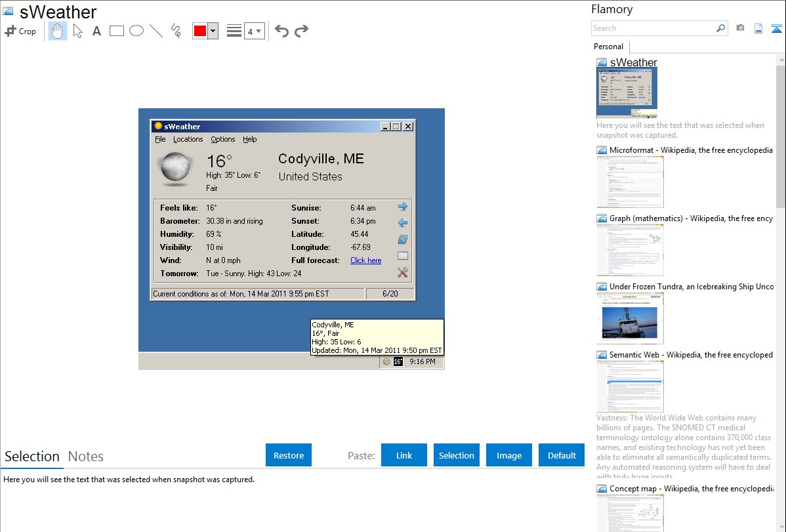Switch to the Notes tab

coord(86,457)
